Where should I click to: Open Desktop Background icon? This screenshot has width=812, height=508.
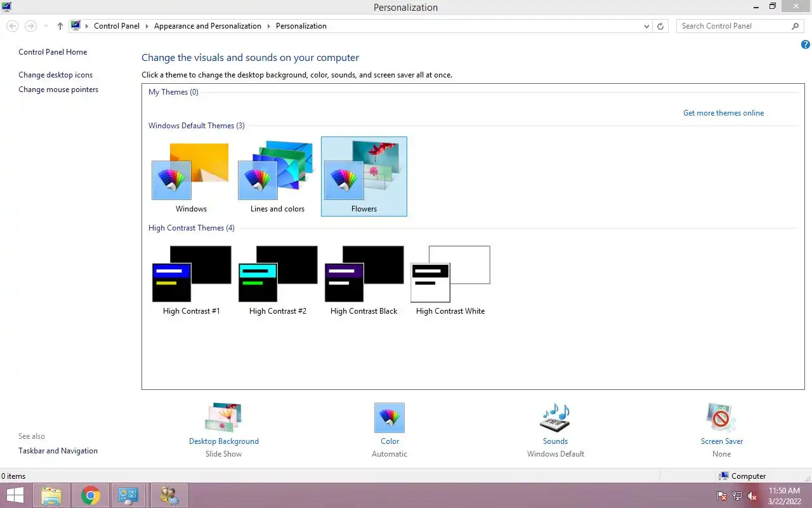(x=223, y=418)
